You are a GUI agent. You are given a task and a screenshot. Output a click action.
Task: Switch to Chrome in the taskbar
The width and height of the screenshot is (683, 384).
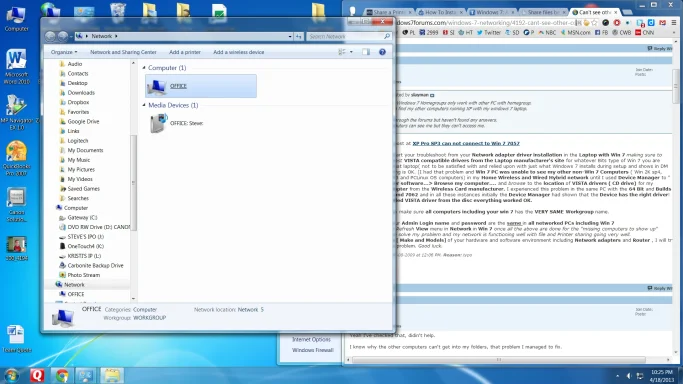coord(62,375)
